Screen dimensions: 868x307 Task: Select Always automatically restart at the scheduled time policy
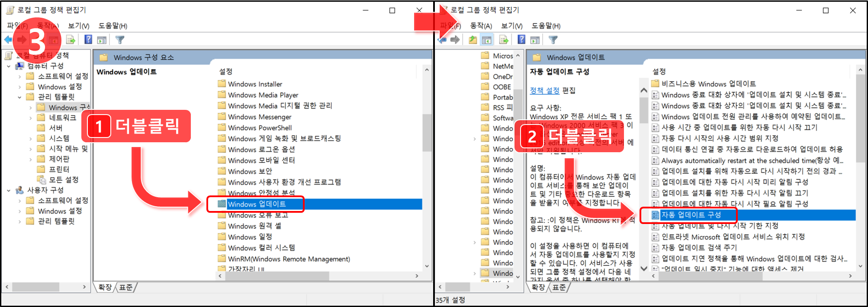pyautogui.click(x=752, y=160)
